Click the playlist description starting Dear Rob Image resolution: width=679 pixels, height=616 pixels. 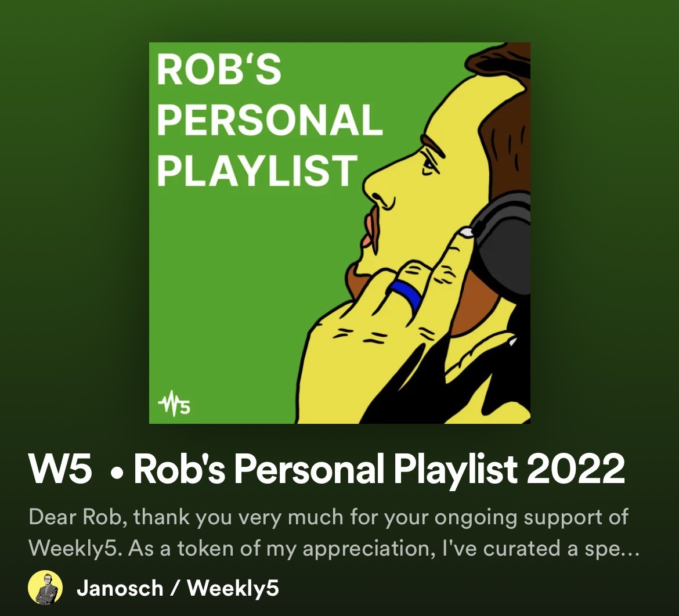click(334, 533)
